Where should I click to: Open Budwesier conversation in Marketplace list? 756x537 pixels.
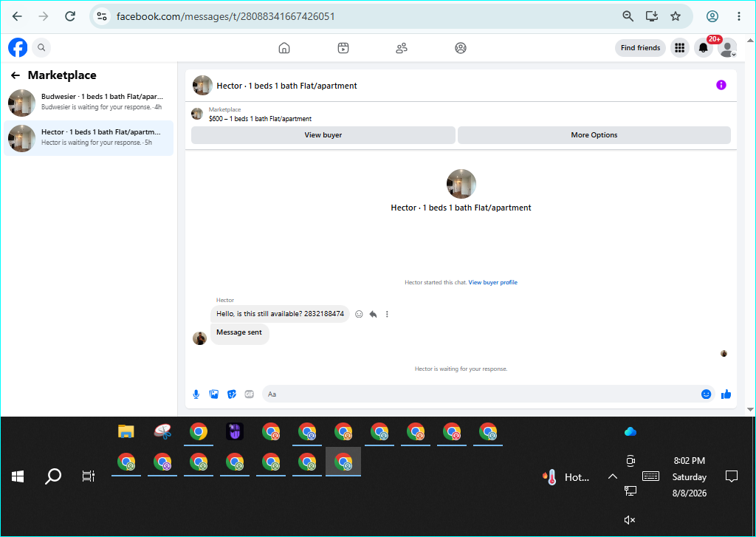89,102
